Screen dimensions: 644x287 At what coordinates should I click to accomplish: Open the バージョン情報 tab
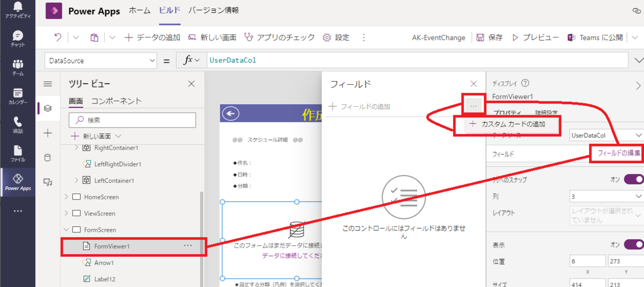[214, 11]
